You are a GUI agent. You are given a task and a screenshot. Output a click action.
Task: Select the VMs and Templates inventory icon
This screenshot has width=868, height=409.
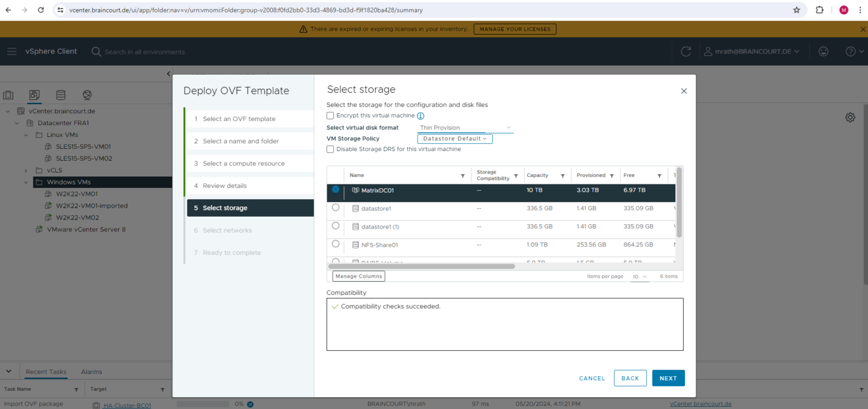click(x=34, y=94)
